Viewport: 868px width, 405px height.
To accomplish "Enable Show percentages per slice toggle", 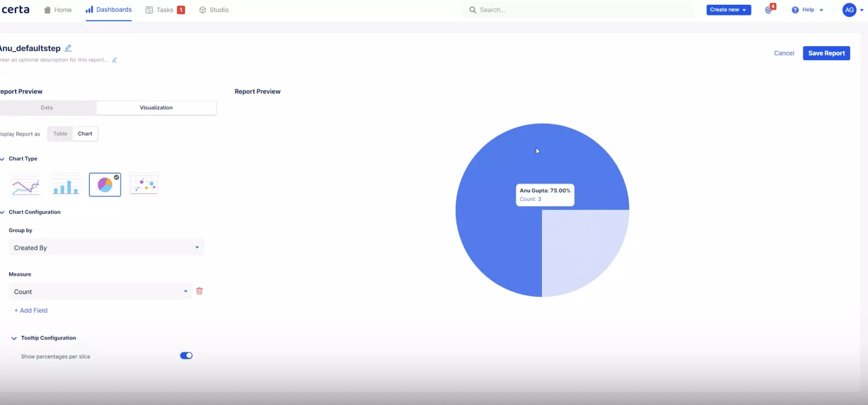I will (186, 355).
